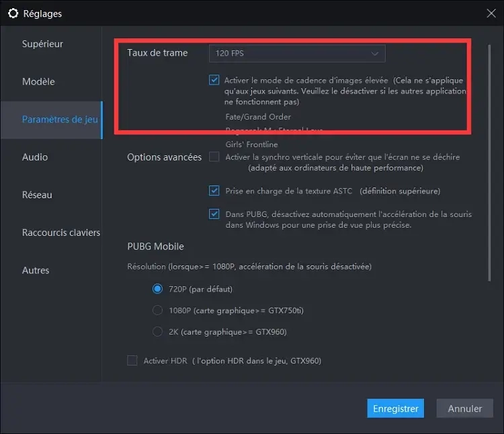Go to the Audio settings tab
The height and width of the screenshot is (434, 504).
pyautogui.click(x=35, y=157)
